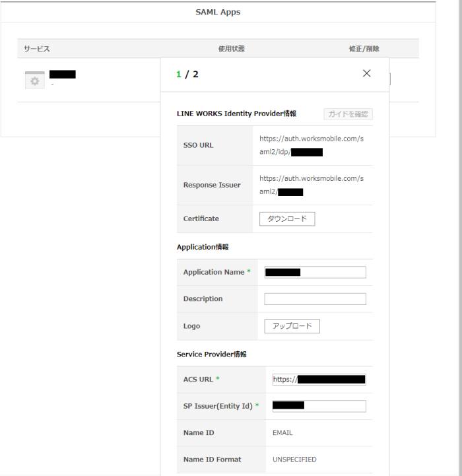Click the サービス column header
Viewport: 462px width, 476px height.
(37, 49)
